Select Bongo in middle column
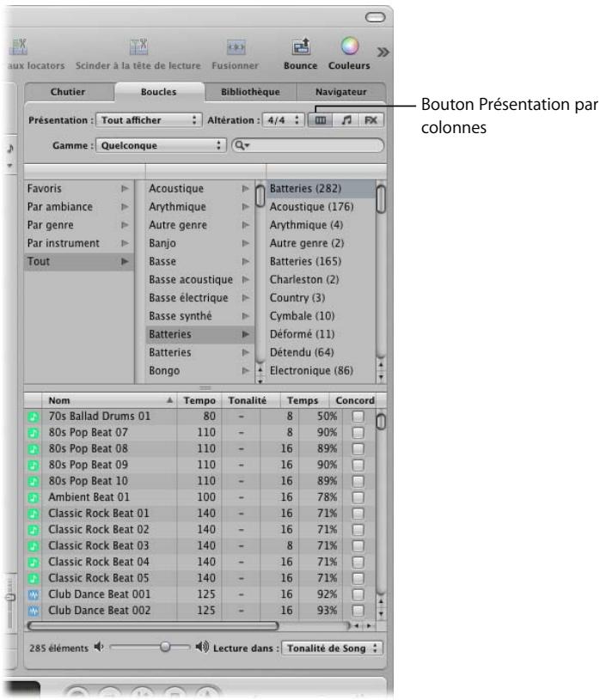Viewport: 600px width, 700px height. (x=199, y=370)
